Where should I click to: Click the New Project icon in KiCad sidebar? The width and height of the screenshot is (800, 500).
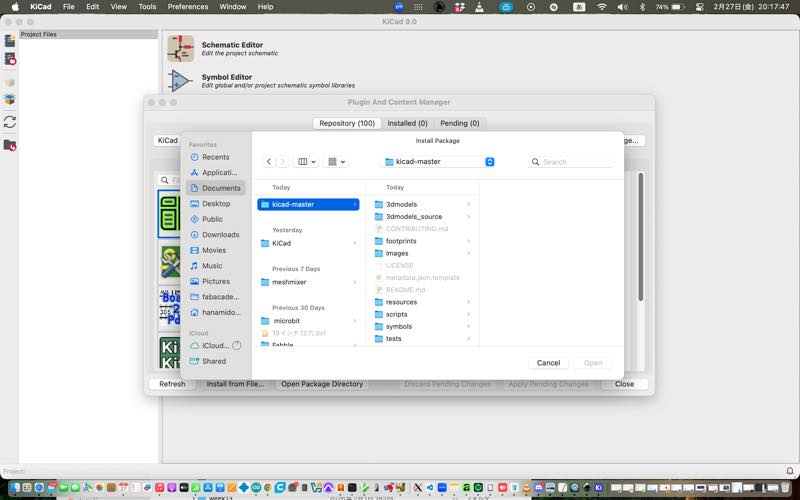(10, 41)
